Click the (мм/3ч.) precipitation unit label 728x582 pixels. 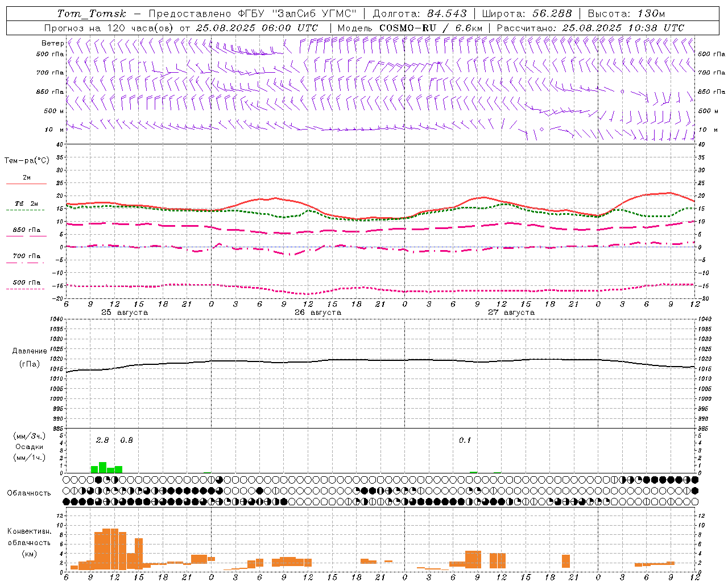(x=29, y=436)
